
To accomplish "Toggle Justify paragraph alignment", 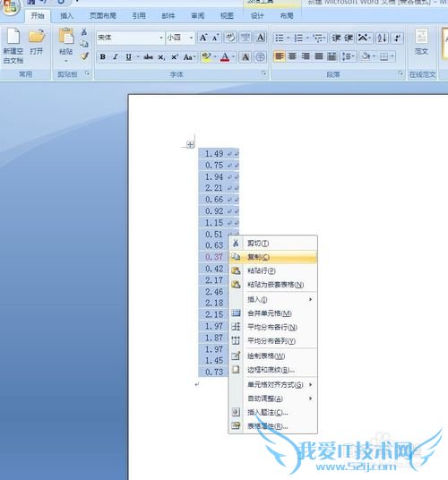I will (319, 56).
